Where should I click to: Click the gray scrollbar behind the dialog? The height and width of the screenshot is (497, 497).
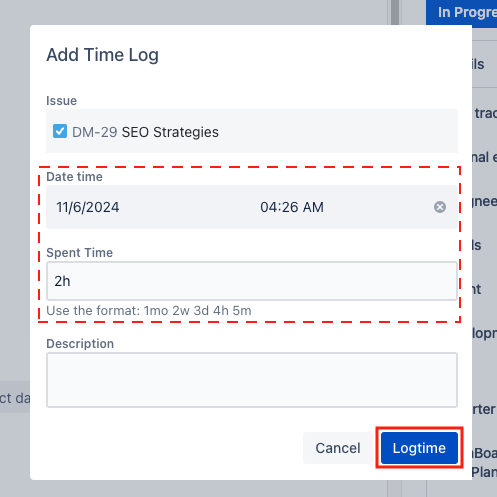pos(395,12)
